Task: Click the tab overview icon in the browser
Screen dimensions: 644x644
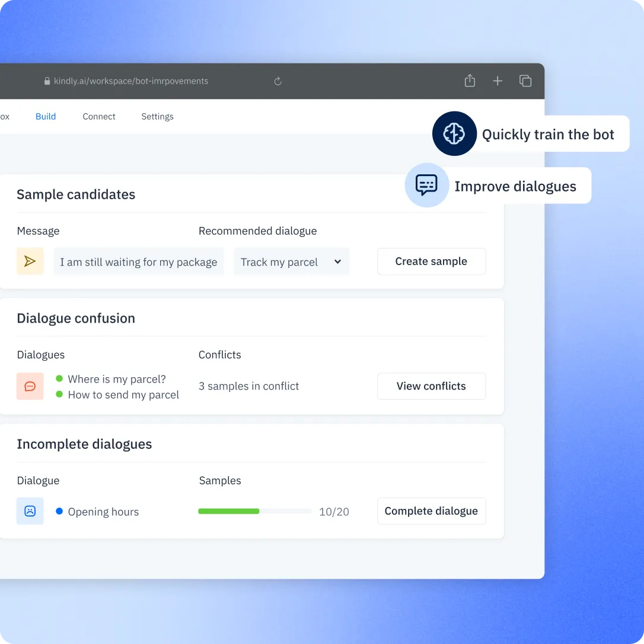Action: [525, 81]
